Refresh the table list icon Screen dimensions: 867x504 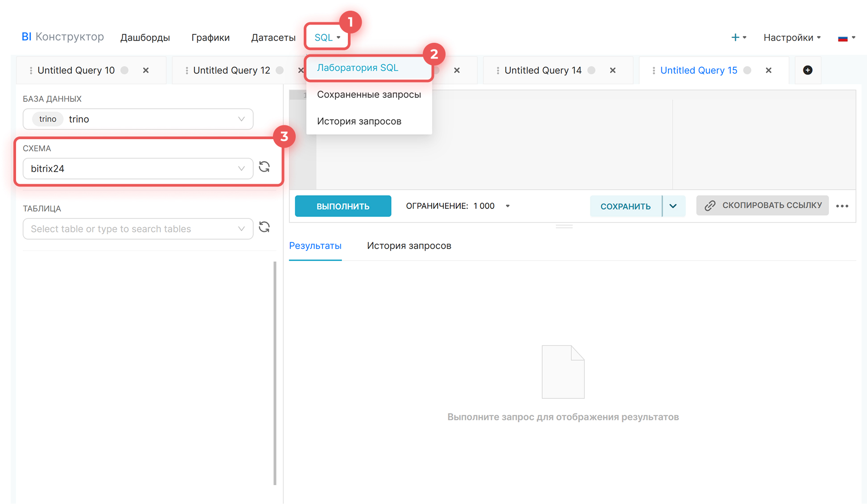tap(264, 227)
